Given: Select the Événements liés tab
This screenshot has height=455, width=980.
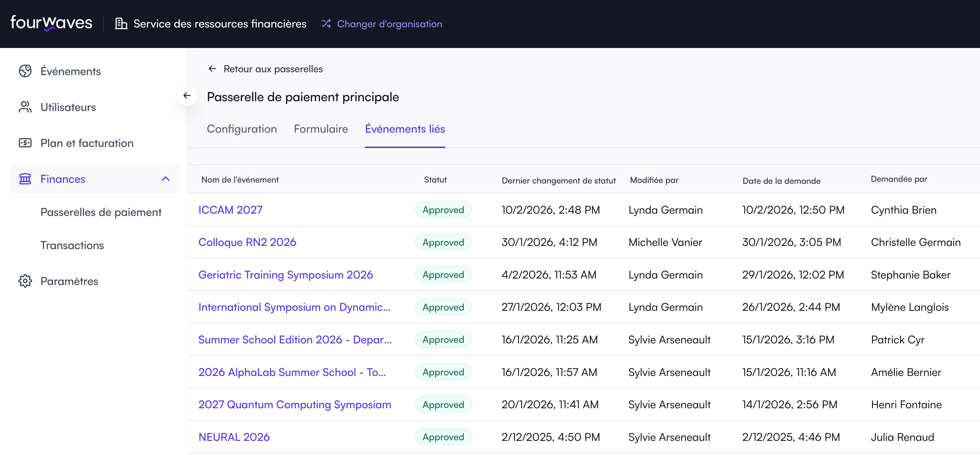Looking at the screenshot, I should 405,129.
